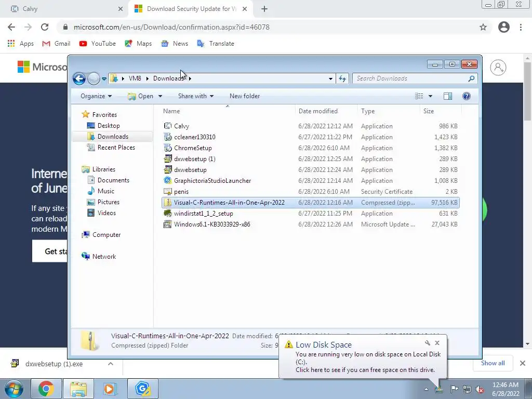Open a new Chrome tab

coord(264,9)
